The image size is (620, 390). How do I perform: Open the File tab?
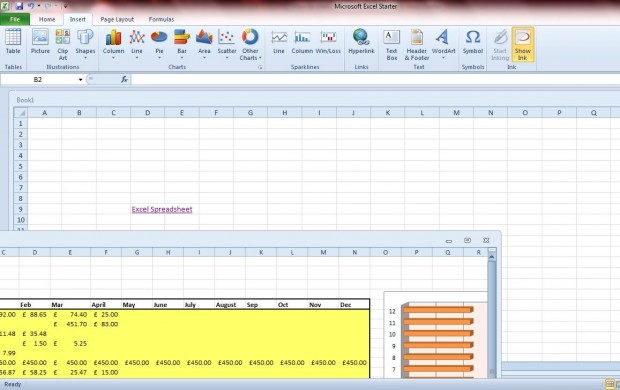click(x=15, y=19)
